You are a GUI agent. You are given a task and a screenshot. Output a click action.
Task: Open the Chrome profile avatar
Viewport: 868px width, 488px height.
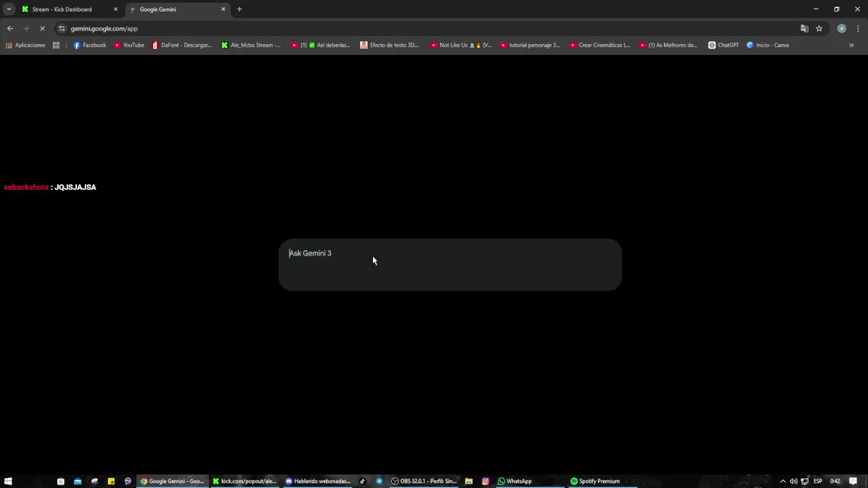tap(842, 28)
